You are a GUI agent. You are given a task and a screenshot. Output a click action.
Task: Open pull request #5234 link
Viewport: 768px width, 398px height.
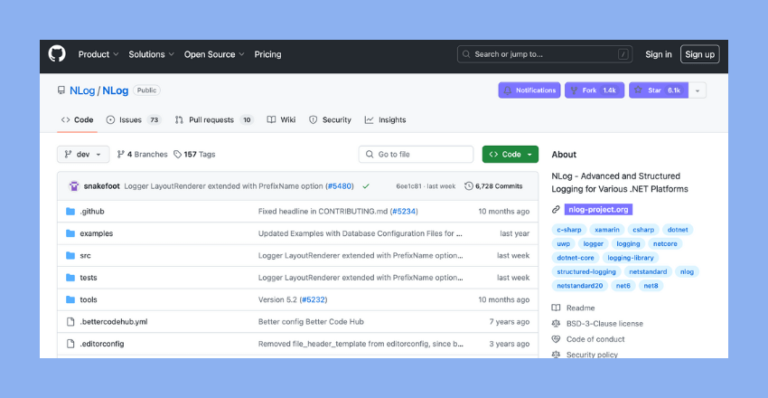tap(404, 211)
